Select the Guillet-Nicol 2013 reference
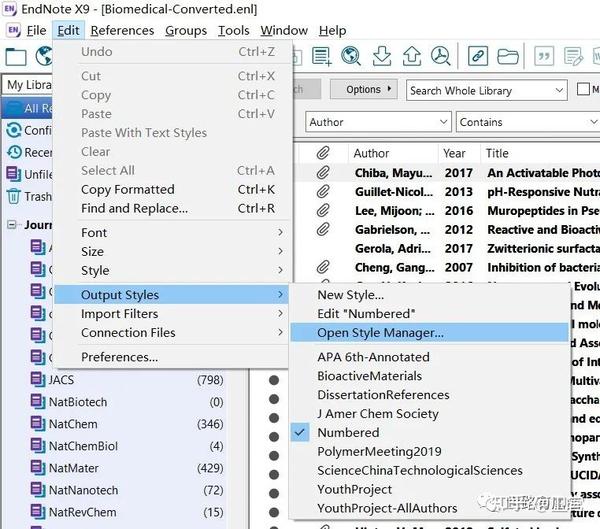600x529 pixels. point(447,191)
